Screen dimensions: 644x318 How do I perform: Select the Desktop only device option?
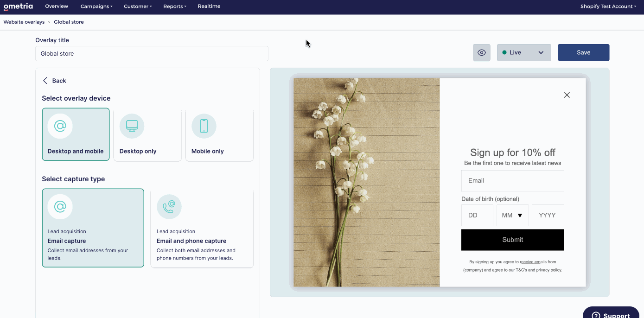coord(147,134)
